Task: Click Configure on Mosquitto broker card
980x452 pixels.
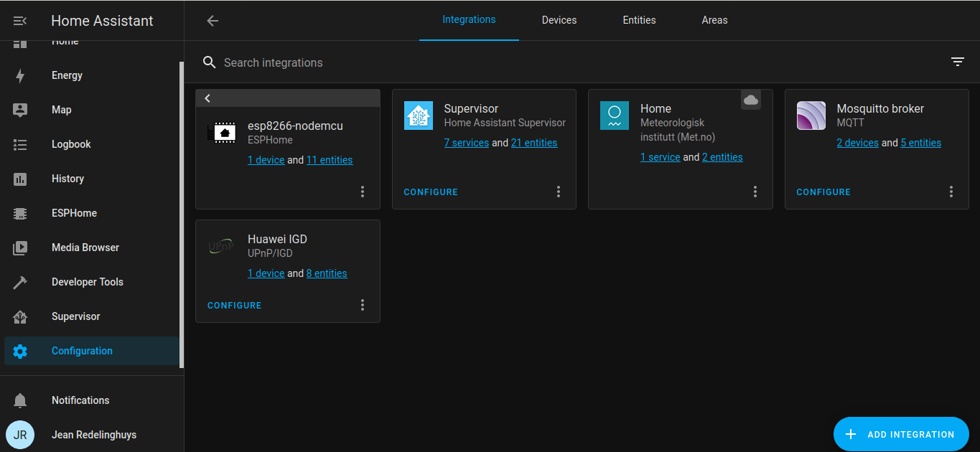Action: [823, 192]
